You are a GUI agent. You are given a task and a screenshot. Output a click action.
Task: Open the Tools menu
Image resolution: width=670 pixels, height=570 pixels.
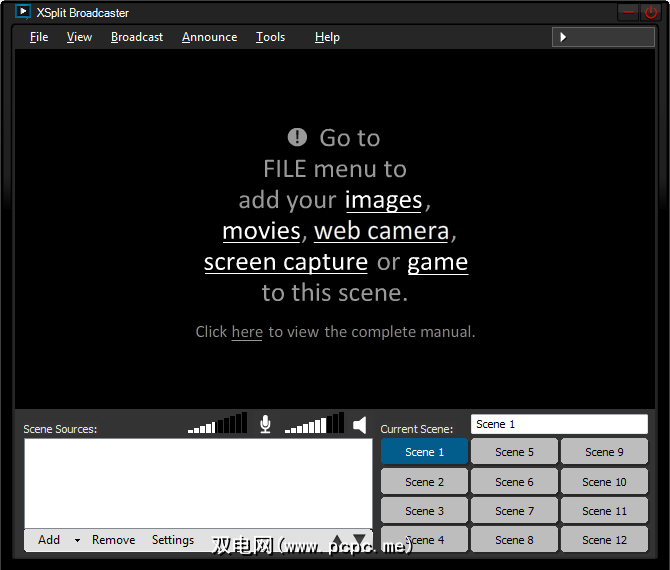point(270,37)
